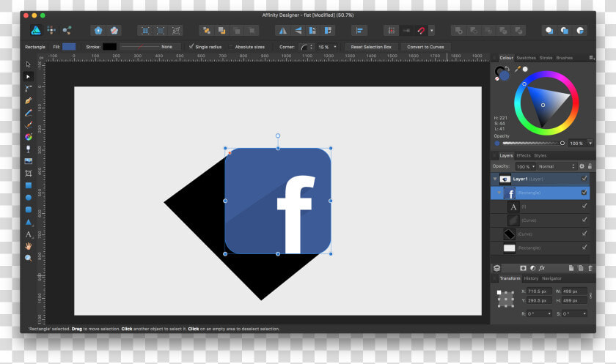Screen dimensions: 616x364
Task: Click the colour picker eyedropper icon
Action: click(518, 69)
